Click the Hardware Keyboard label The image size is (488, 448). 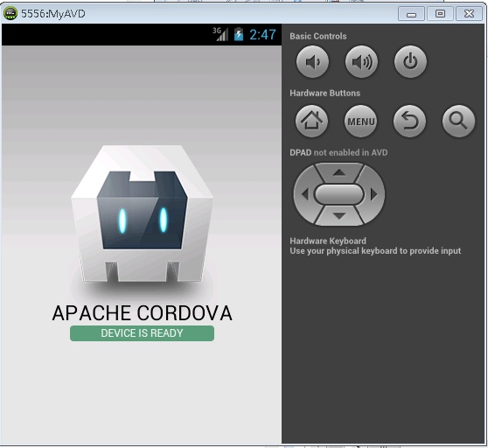(328, 241)
